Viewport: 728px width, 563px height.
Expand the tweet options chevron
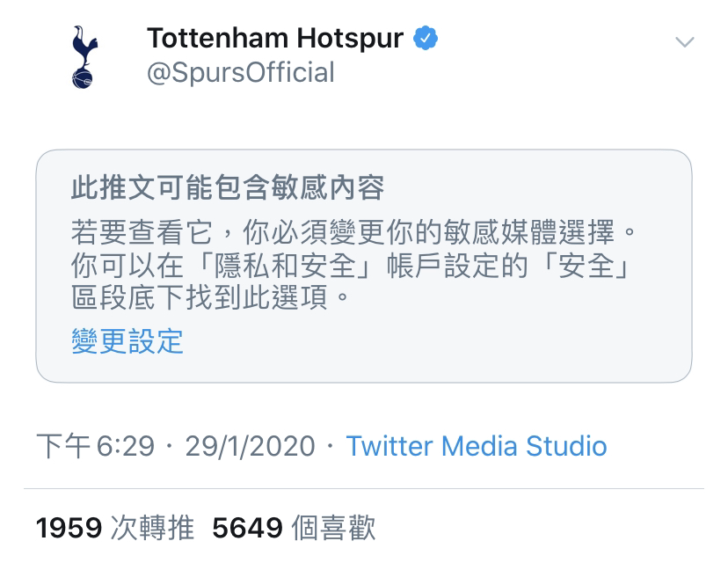coord(684,42)
